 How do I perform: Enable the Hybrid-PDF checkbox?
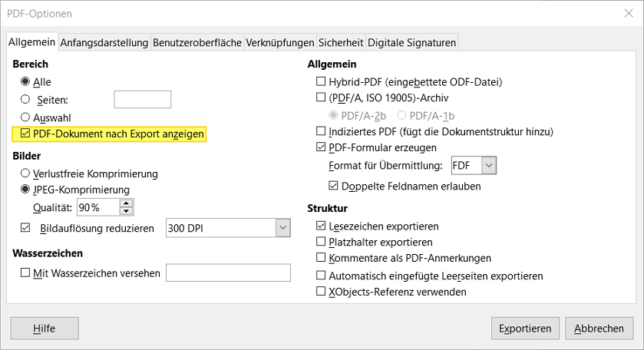(321, 81)
